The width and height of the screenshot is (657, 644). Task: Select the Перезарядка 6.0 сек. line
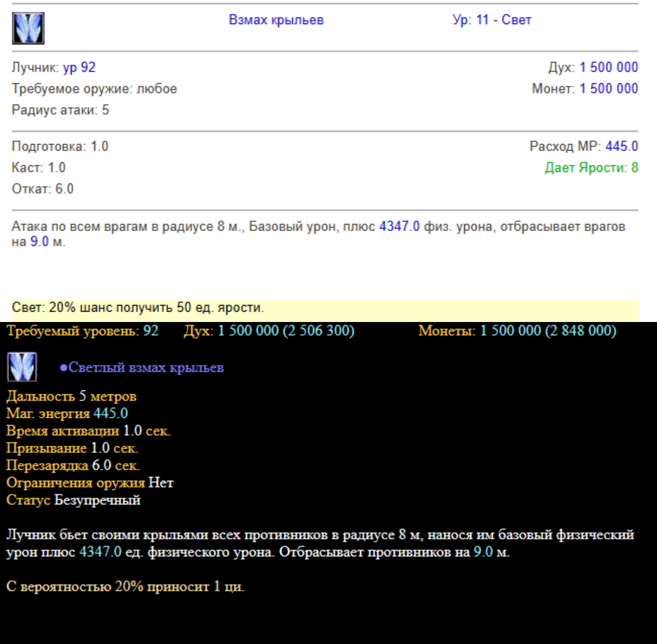73,465
